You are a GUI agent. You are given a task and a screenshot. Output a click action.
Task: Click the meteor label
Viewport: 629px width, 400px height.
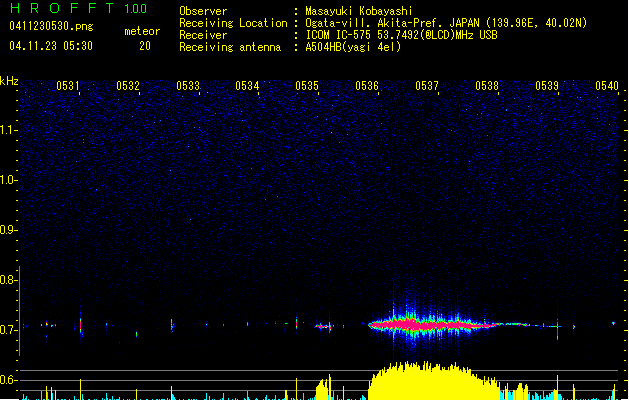[x=142, y=31]
